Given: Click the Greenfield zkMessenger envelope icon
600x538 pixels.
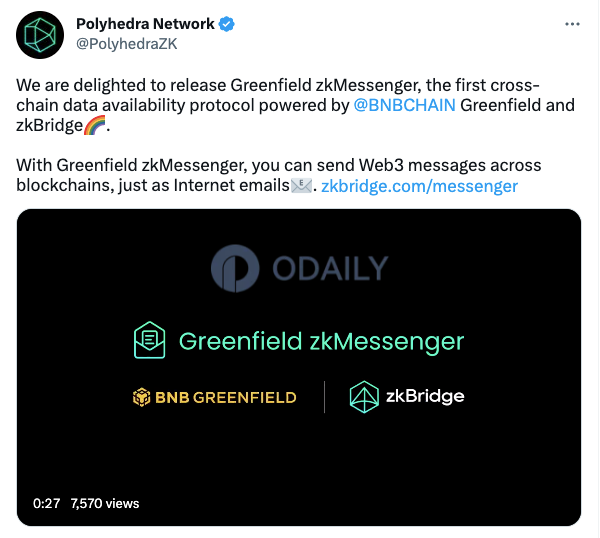Looking at the screenshot, I should tap(150, 340).
